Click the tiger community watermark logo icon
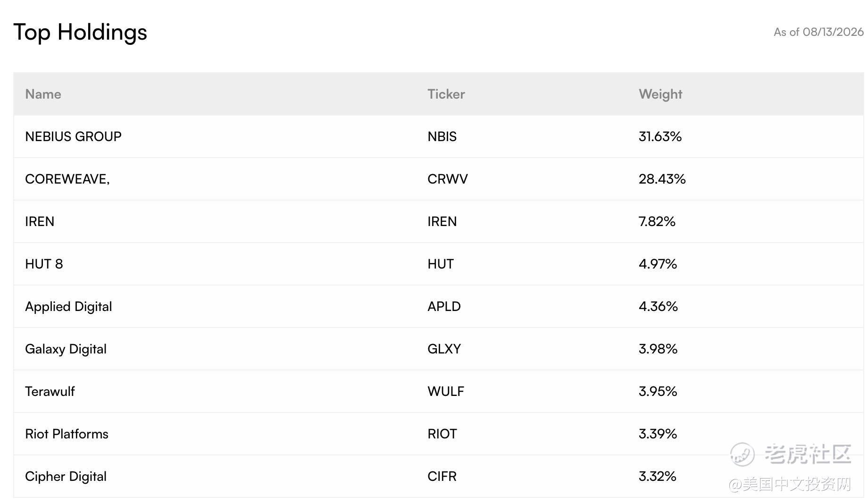 coord(742,454)
